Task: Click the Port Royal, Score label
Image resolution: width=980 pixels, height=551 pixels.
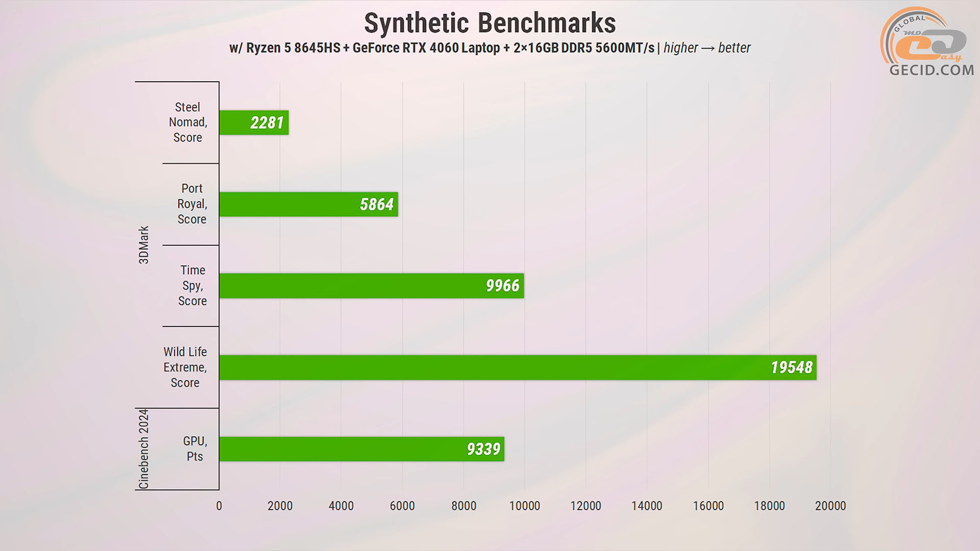Action: click(x=192, y=204)
